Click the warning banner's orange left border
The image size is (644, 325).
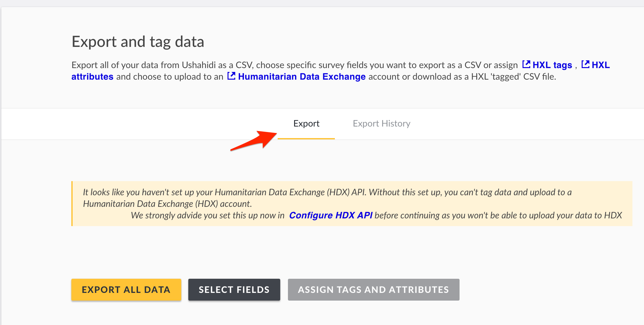tap(72, 204)
